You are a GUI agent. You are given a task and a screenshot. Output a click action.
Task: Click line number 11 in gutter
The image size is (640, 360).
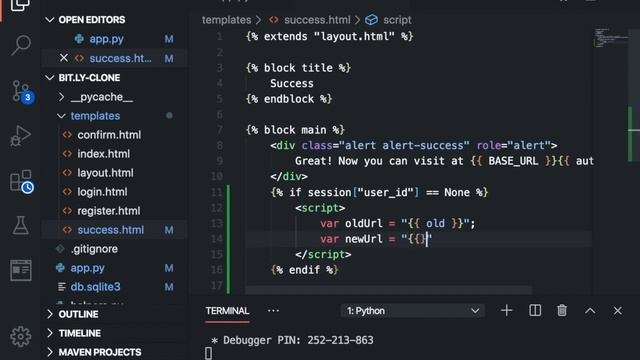[x=217, y=192]
